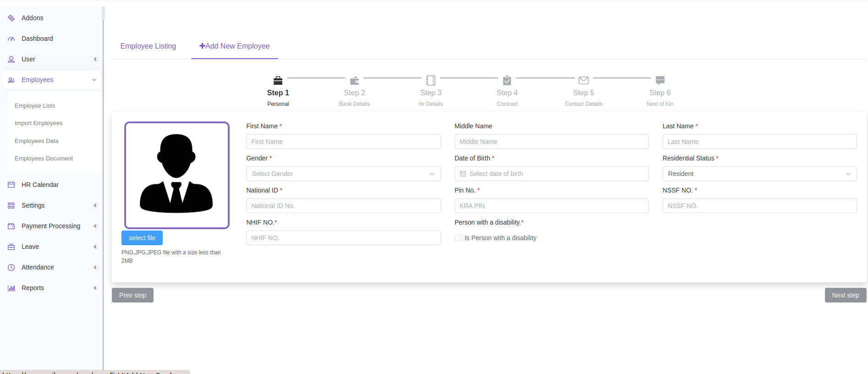Click the Step 2 Bank Details wallet icon
Viewport: 868px width, 374px height.
(x=354, y=81)
